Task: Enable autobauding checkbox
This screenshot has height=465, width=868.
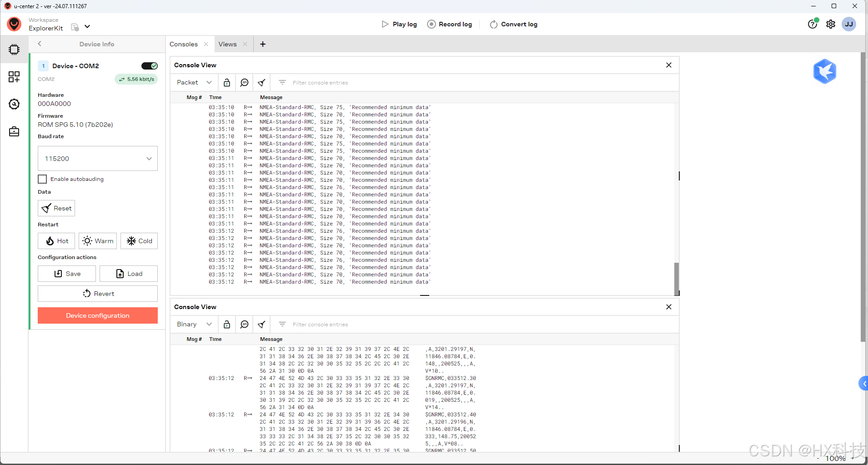Action: (x=42, y=179)
